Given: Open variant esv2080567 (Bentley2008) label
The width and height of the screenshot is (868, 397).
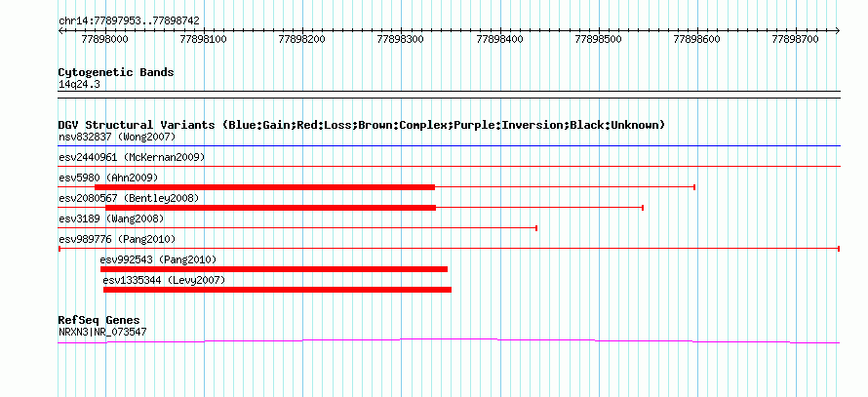Looking at the screenshot, I should pos(129,198).
